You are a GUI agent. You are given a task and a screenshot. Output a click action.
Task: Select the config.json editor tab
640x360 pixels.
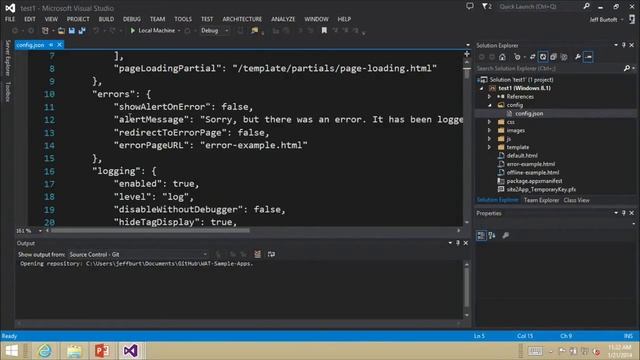tap(30, 45)
